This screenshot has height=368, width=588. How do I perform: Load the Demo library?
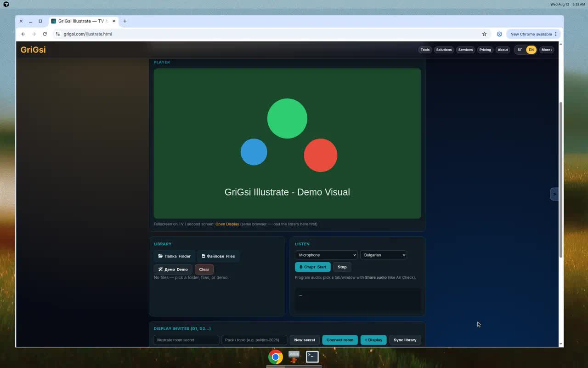173,270
